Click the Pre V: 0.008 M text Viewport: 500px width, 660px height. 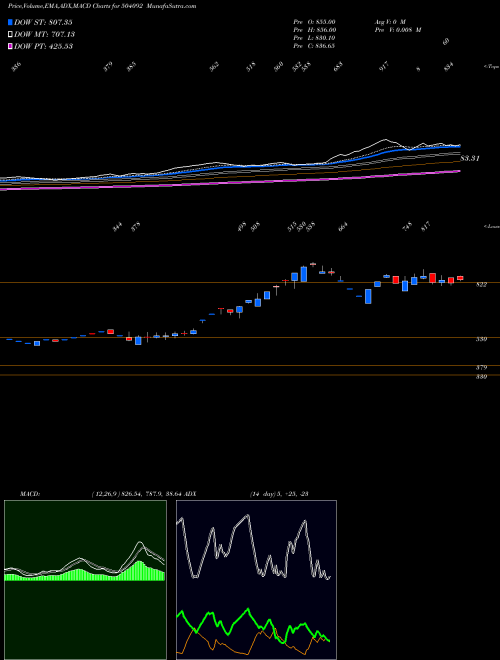click(398, 30)
